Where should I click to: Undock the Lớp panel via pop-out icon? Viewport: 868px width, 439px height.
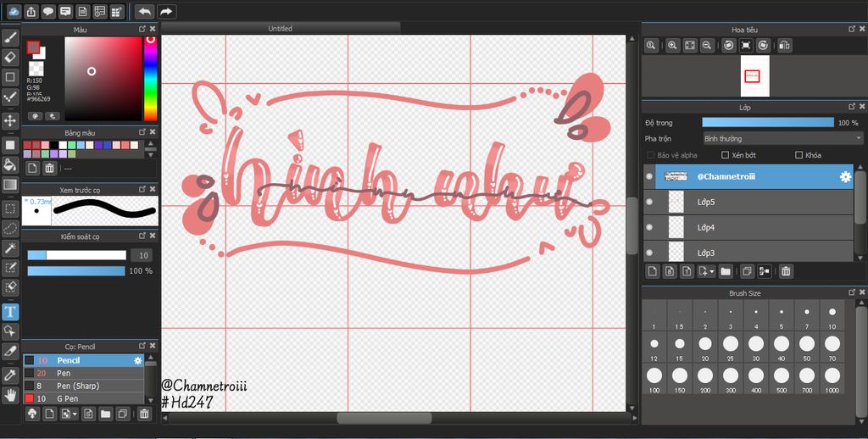point(852,106)
